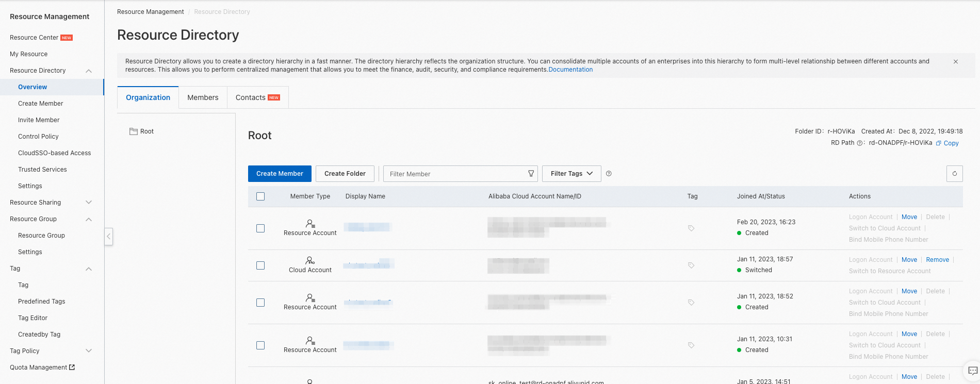Select the Root folder in the tree
The image size is (980, 384).
147,131
